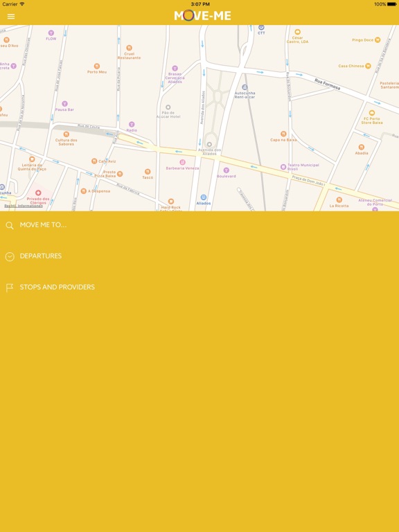The image size is (399, 532).
Task: Select the Café Aviz marker
Action: point(94,161)
